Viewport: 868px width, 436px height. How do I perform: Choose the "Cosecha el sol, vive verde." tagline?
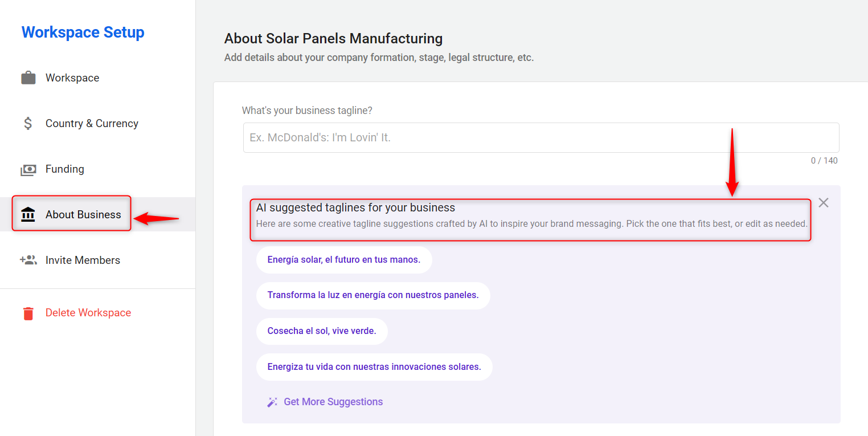point(321,331)
